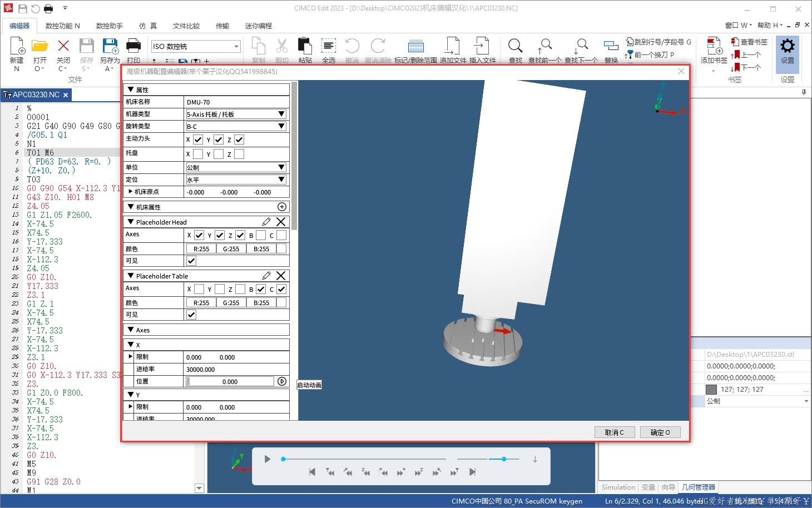The image size is (812, 508).
Task: Open the 传输 ribbon tab
Action: coord(222,26)
